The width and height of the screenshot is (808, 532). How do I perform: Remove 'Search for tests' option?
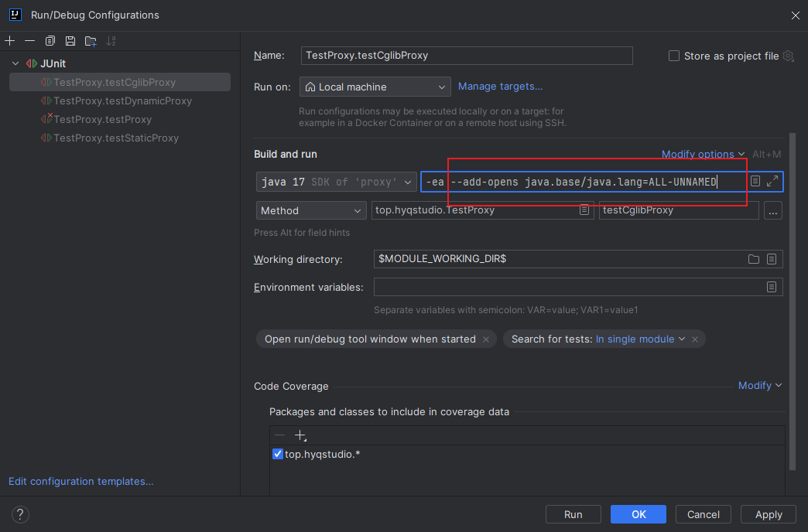click(x=695, y=339)
